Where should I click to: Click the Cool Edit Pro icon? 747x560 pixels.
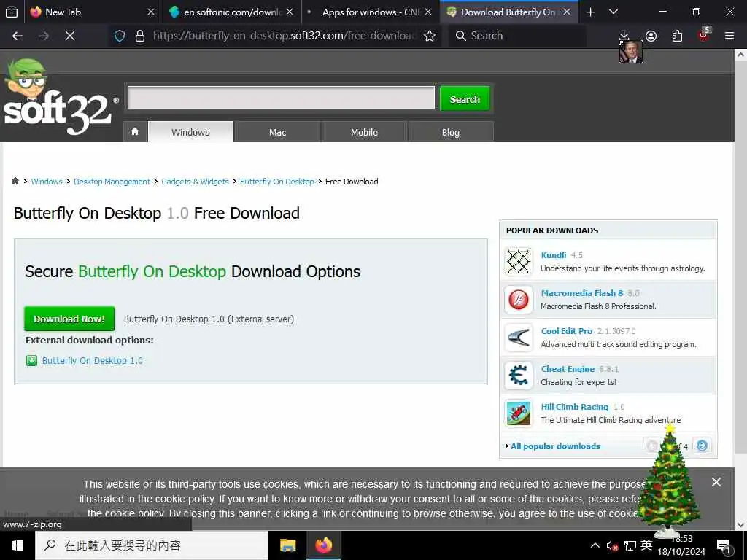519,338
